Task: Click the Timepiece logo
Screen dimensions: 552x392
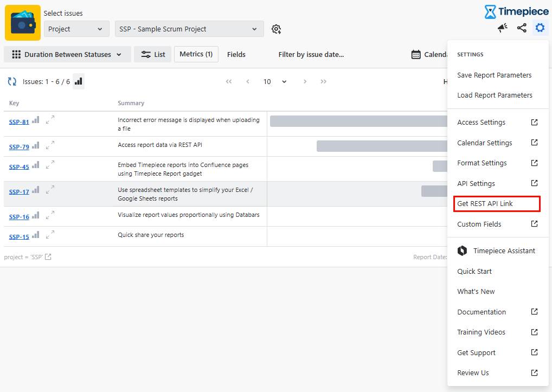Action: [x=516, y=11]
